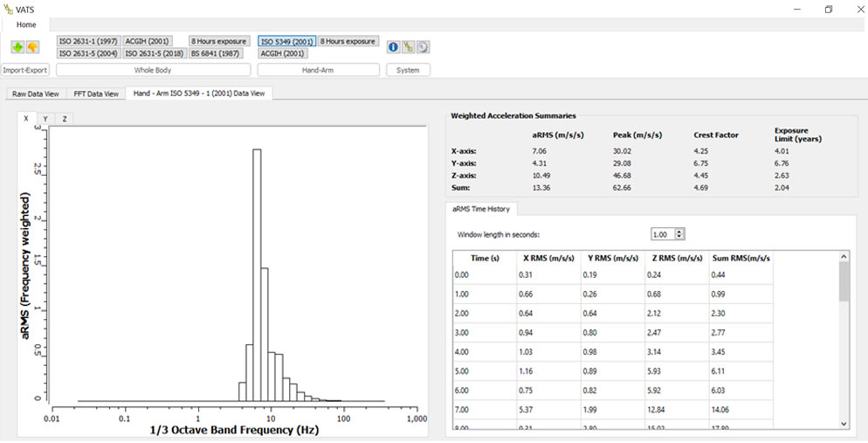The height and width of the screenshot is (443, 868).
Task: Click the tallest histogram bar near 6 Hz
Action: click(x=257, y=274)
